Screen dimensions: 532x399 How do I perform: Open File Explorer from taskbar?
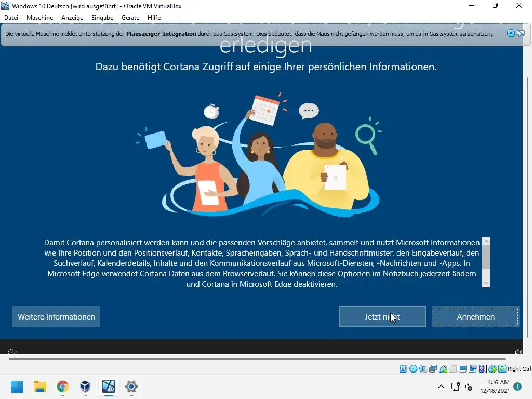39,387
